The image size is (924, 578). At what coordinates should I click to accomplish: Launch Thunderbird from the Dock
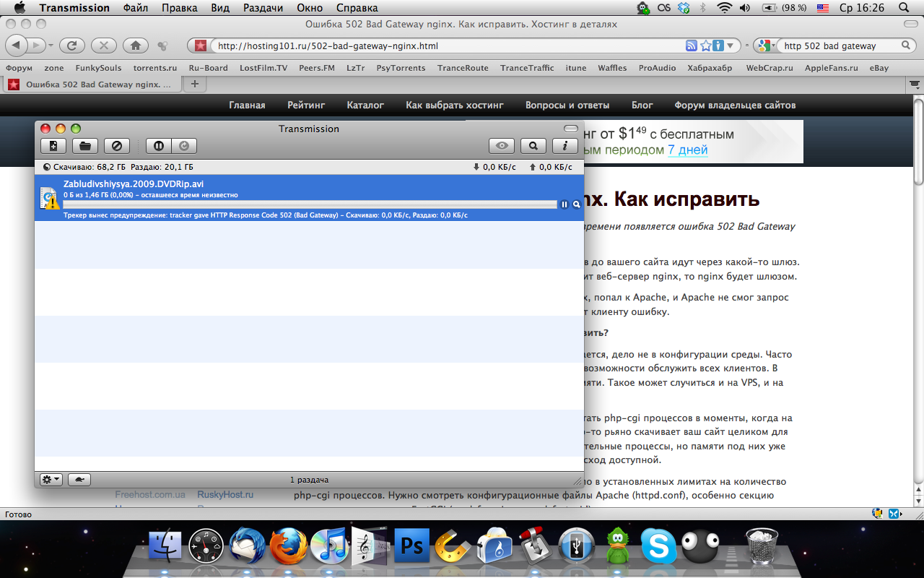click(x=248, y=545)
